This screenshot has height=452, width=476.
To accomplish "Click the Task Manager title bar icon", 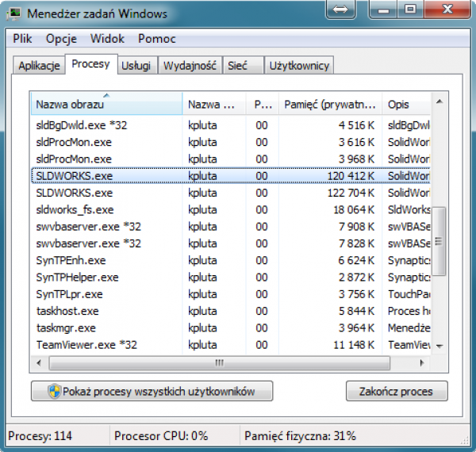I will tap(13, 14).
